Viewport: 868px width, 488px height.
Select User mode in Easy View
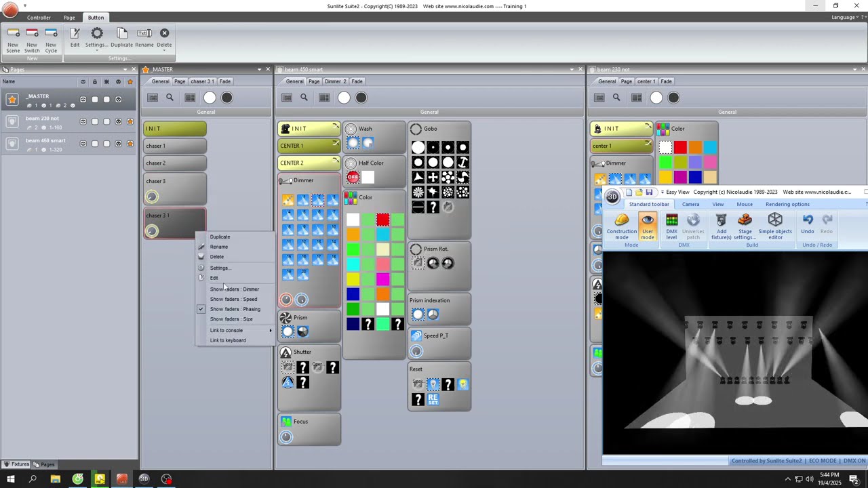(x=648, y=226)
